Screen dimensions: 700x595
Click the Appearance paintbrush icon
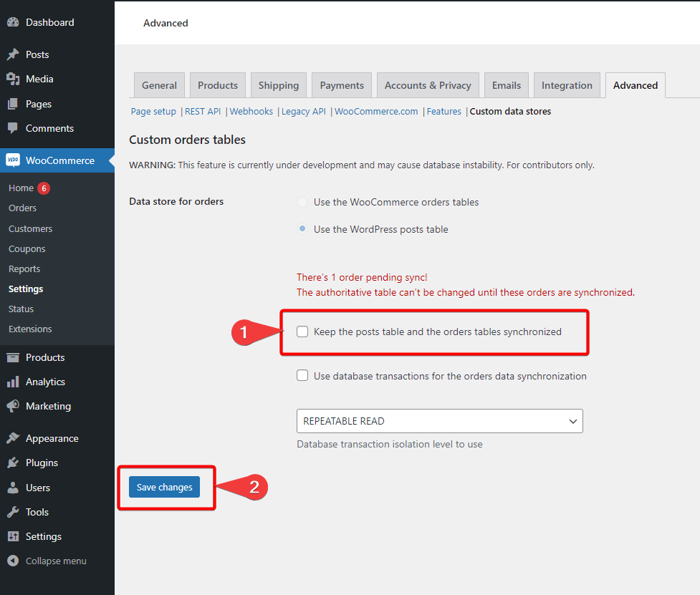[x=13, y=438]
